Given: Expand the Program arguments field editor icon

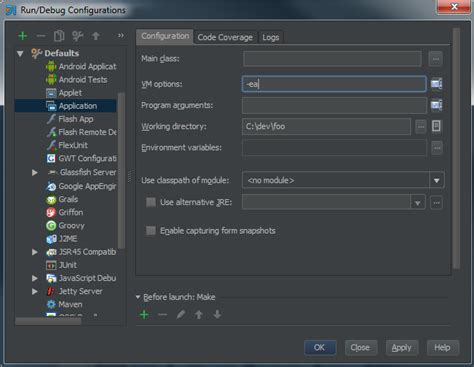Looking at the screenshot, I should point(436,105).
